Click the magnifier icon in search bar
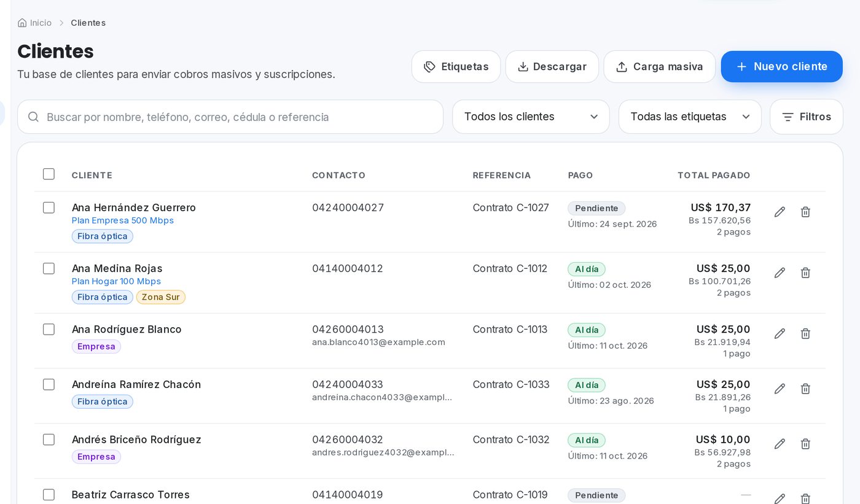Image resolution: width=860 pixels, height=504 pixels. 34,117
